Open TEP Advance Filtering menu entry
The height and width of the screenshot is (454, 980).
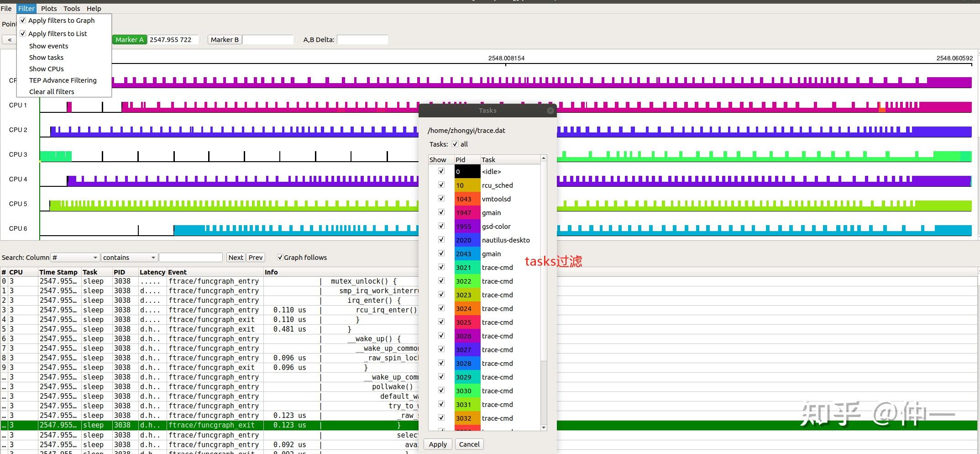[x=63, y=80]
